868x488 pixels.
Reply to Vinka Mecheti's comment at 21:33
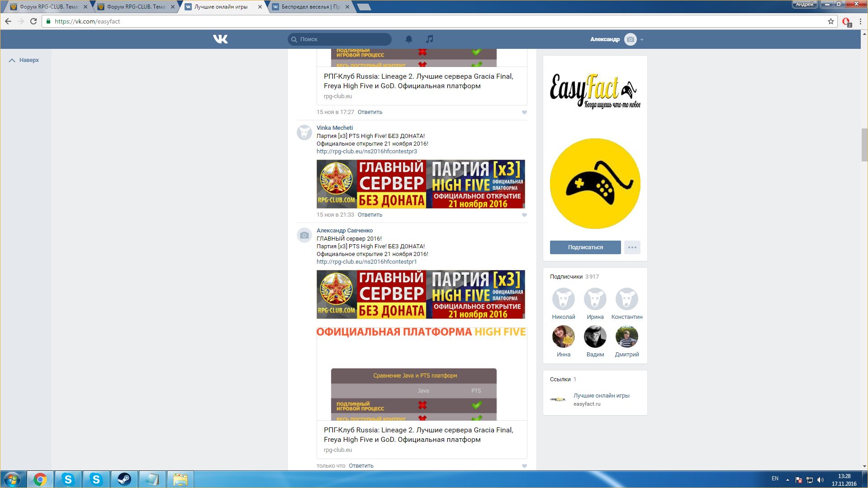370,215
